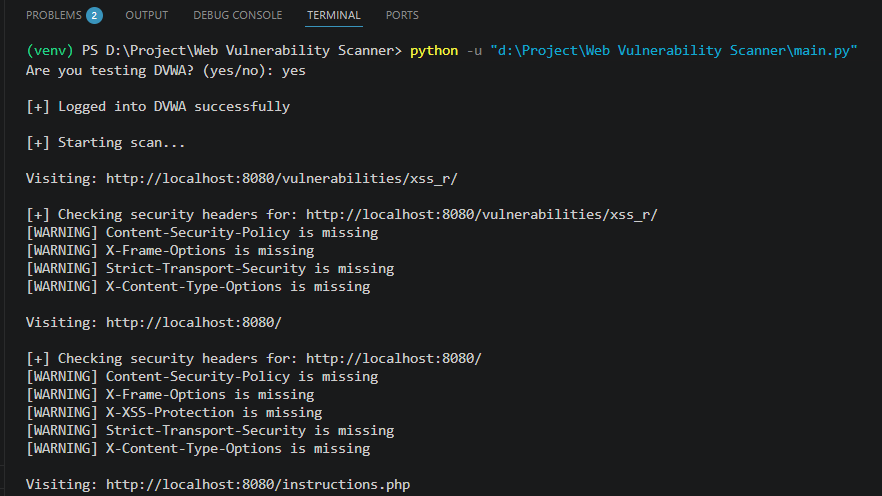
Task: Click second 'X-Frame-Options is missing' warning
Action: point(170,395)
